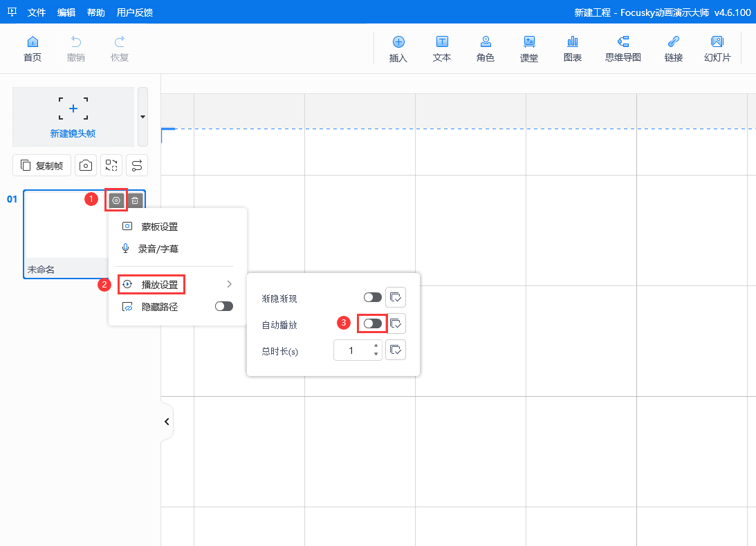
Task: Click the 复制帧 copy frame button
Action: (x=42, y=165)
